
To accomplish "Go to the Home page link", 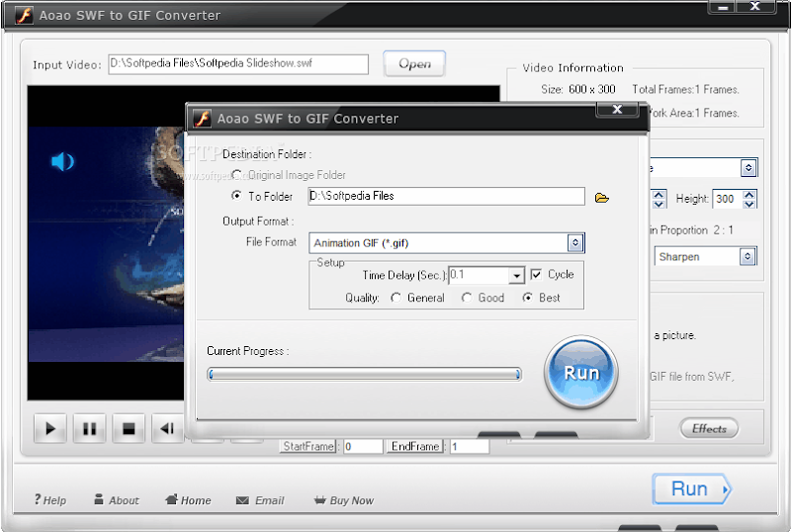I will click(x=188, y=500).
